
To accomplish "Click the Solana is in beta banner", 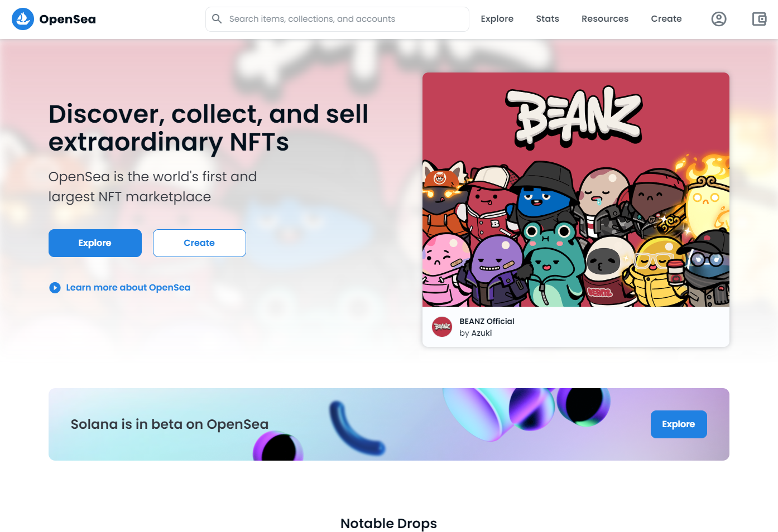I will [x=389, y=424].
